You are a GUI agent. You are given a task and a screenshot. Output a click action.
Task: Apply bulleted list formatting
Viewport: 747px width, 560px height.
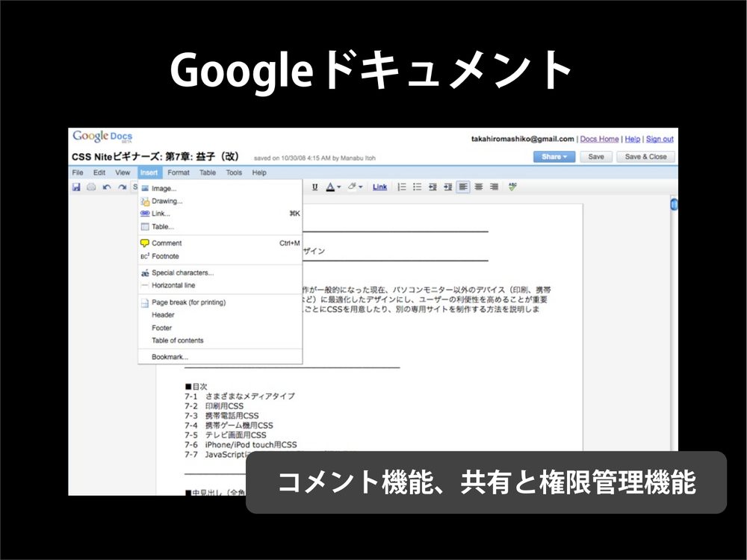tap(418, 187)
